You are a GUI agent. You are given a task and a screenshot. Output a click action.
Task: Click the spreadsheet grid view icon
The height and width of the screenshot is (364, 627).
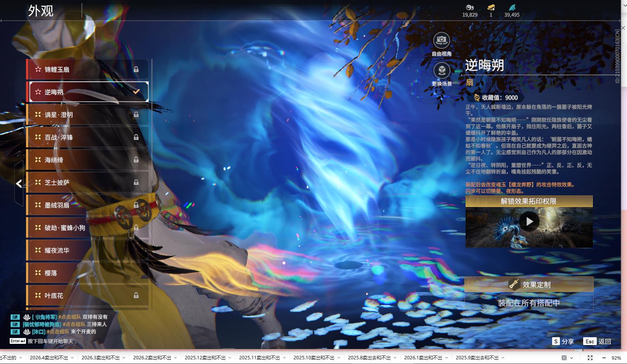click(x=564, y=358)
